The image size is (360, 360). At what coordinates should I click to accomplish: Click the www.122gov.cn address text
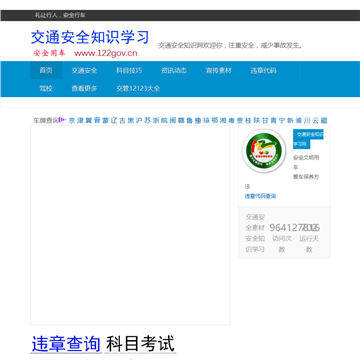106,53
